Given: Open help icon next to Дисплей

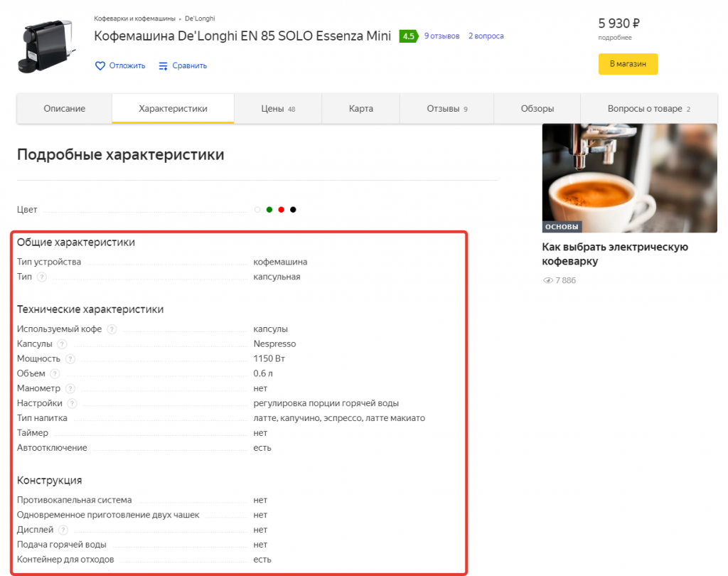Looking at the screenshot, I should tap(63, 530).
